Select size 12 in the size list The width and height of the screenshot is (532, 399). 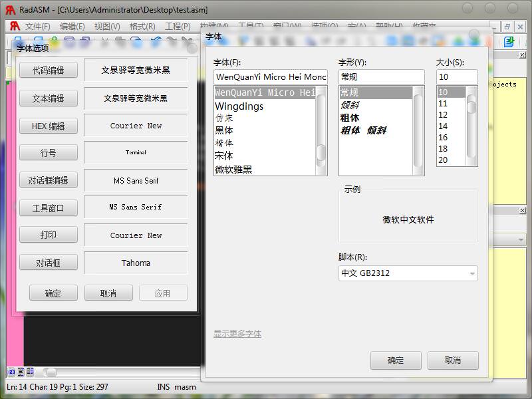point(452,114)
